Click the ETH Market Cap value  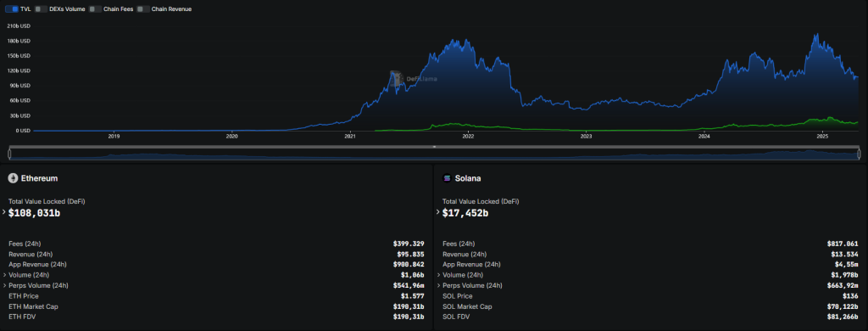click(409, 306)
